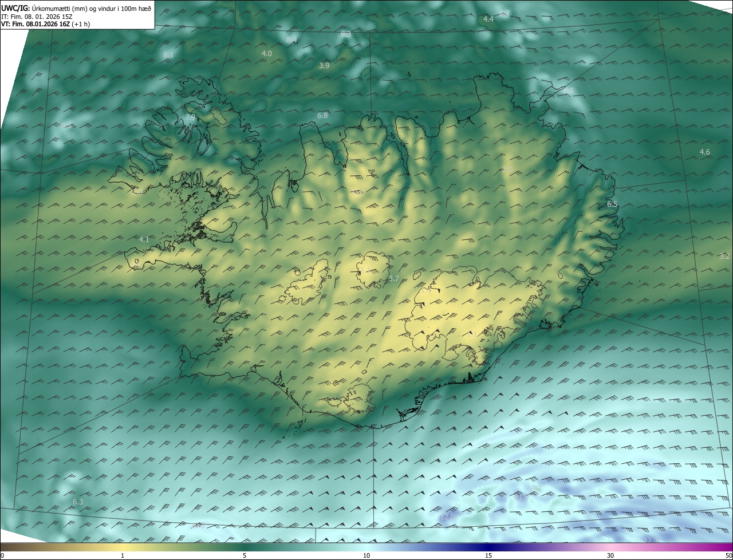Click the 3.2 value label on the map
The width and height of the screenshot is (733, 560).
(724, 256)
